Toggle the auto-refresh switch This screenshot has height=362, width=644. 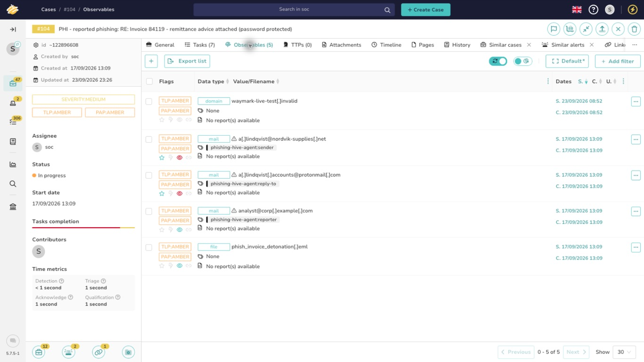pos(498,61)
